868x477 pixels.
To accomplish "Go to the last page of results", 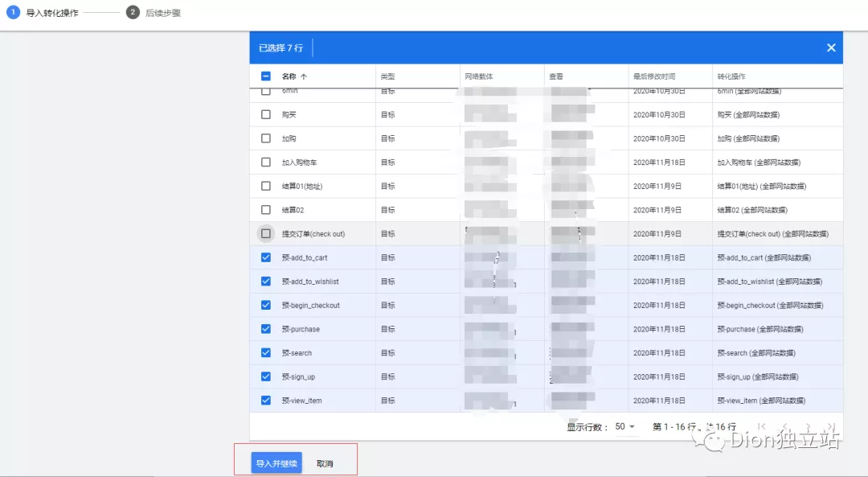I will point(831,427).
